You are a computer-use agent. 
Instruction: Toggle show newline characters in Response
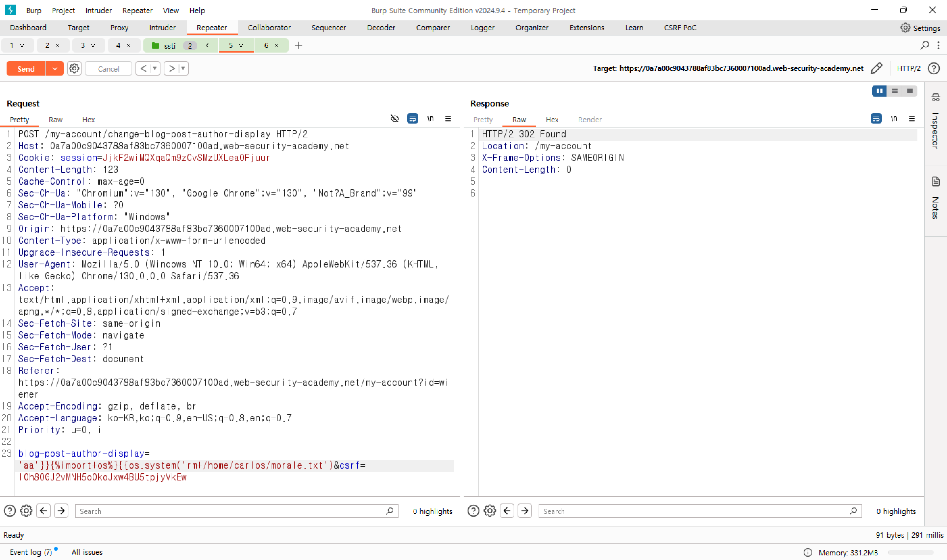click(894, 119)
